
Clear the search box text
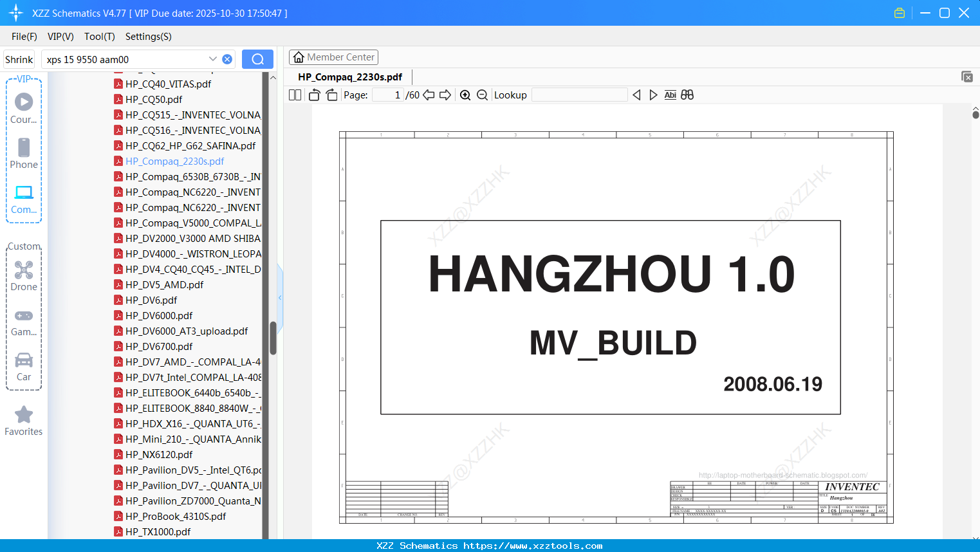coord(227,59)
